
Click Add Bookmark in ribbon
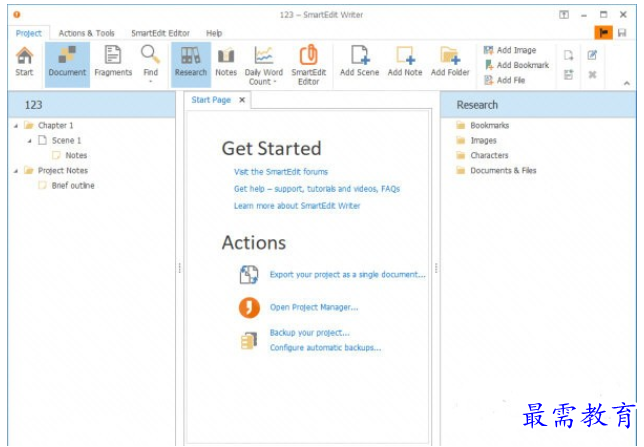coord(516,65)
